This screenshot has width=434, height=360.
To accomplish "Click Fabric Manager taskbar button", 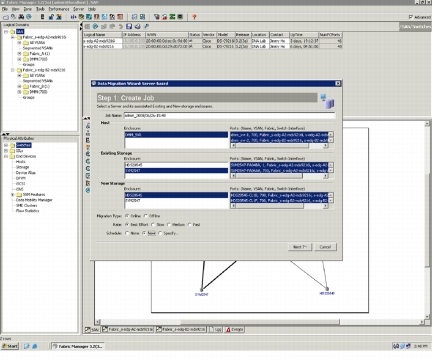I will point(78,346).
